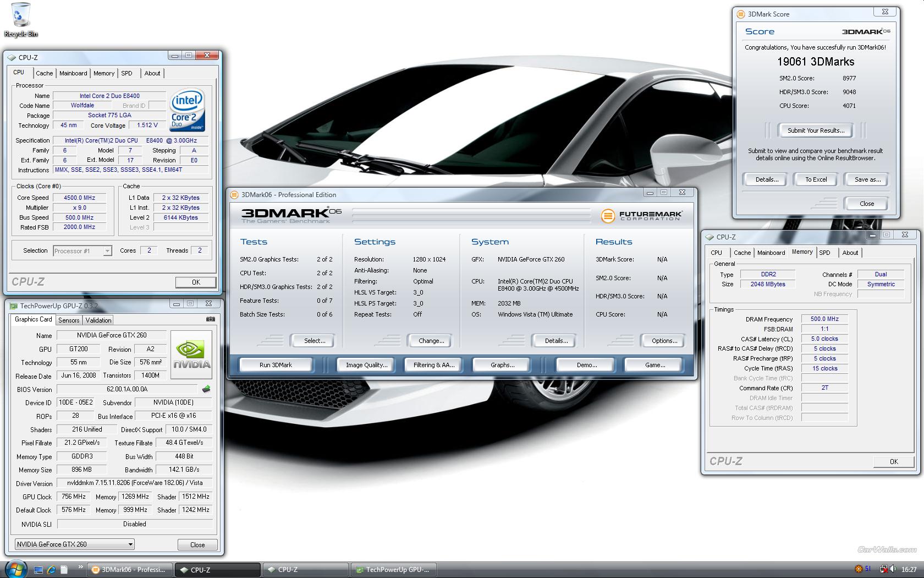Open the NVIDIA GeForce GTX 260 GPU dropdown
This screenshot has width=924, height=578.
tap(74, 544)
